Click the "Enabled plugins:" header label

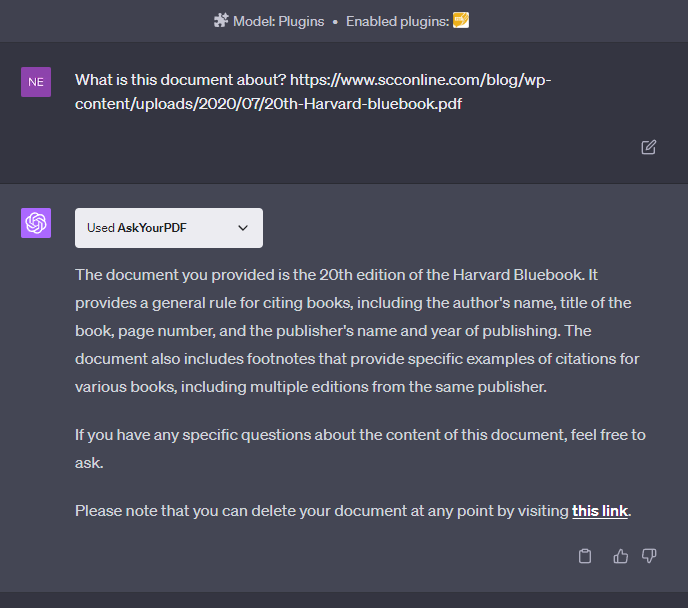[397, 21]
